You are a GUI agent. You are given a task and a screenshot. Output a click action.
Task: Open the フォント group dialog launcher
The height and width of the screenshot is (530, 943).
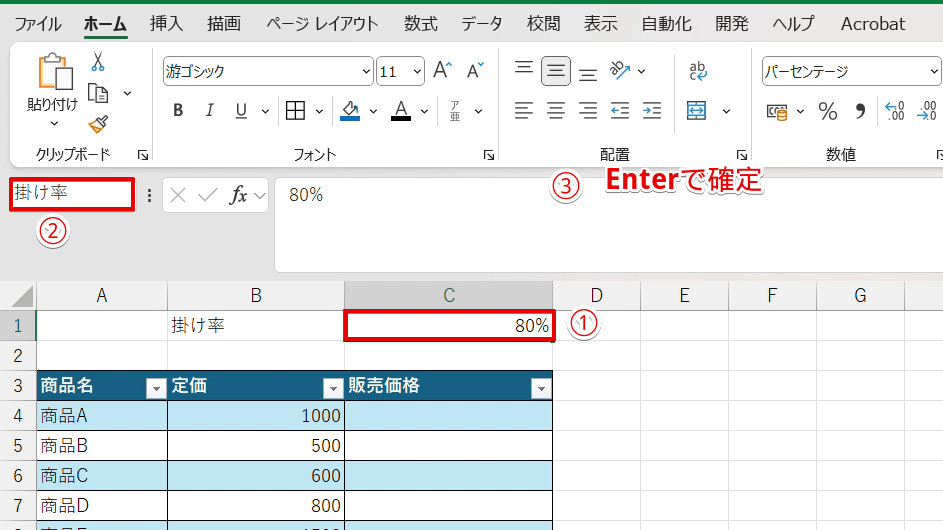coord(489,155)
